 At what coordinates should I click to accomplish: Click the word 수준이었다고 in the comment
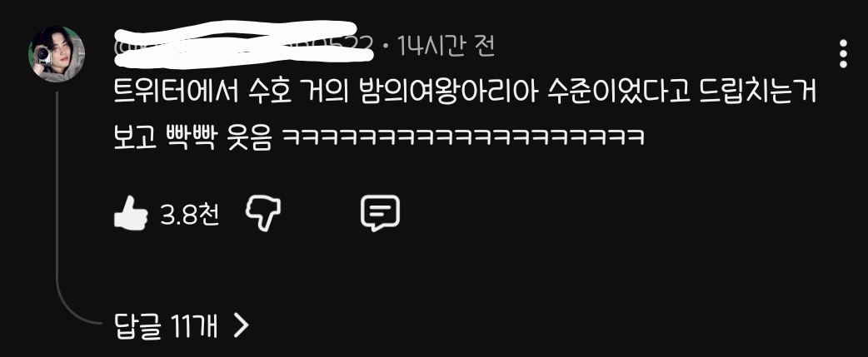pos(618,92)
